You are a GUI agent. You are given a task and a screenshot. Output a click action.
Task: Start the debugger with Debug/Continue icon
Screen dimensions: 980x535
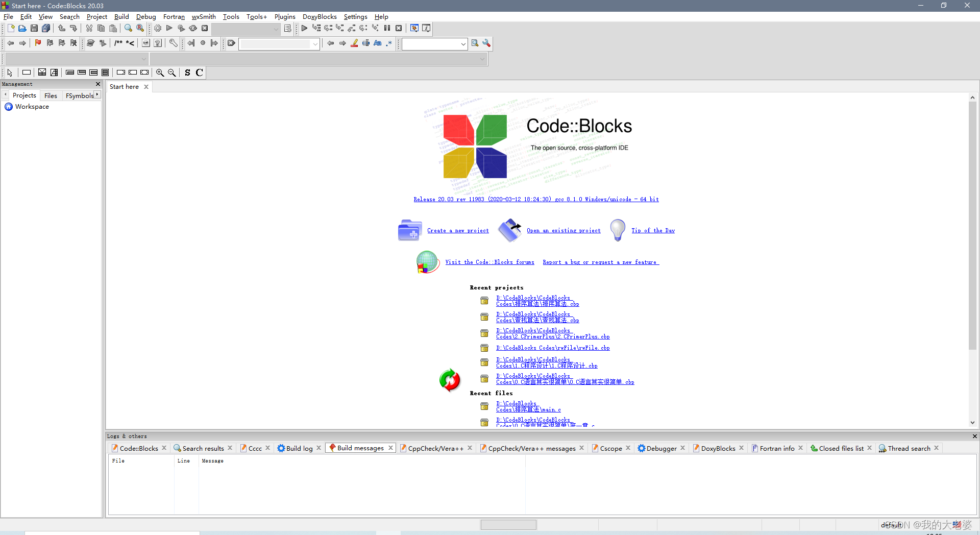pos(304,28)
